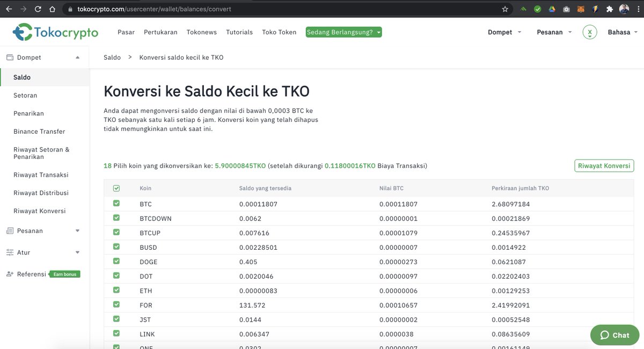
Task: Click the Koin column header
Action: pyautogui.click(x=145, y=188)
